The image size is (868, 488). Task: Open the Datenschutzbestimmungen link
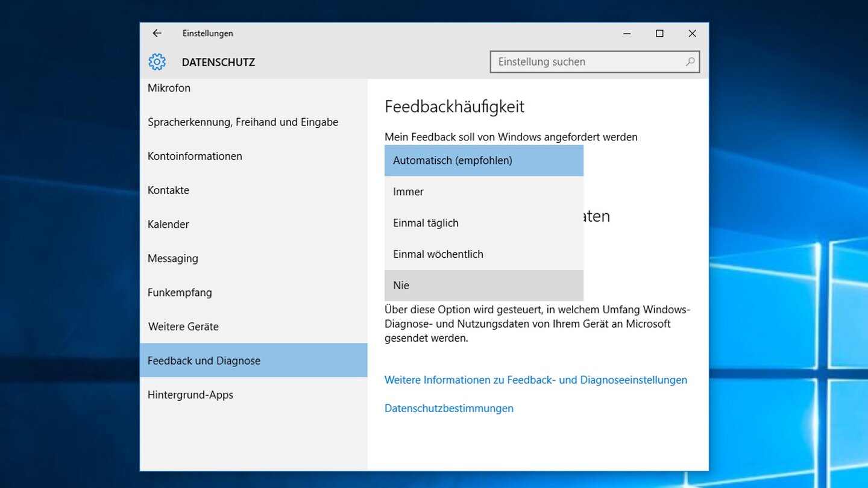[x=449, y=408]
